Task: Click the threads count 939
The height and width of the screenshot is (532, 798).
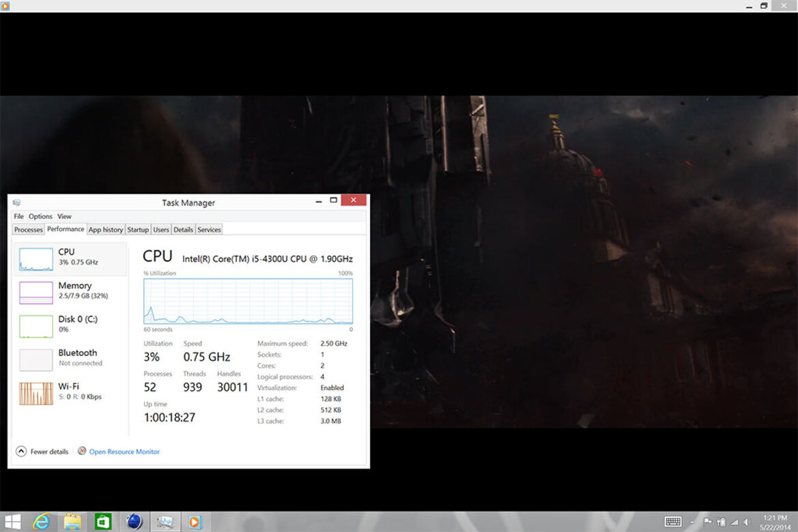Action: 193,387
